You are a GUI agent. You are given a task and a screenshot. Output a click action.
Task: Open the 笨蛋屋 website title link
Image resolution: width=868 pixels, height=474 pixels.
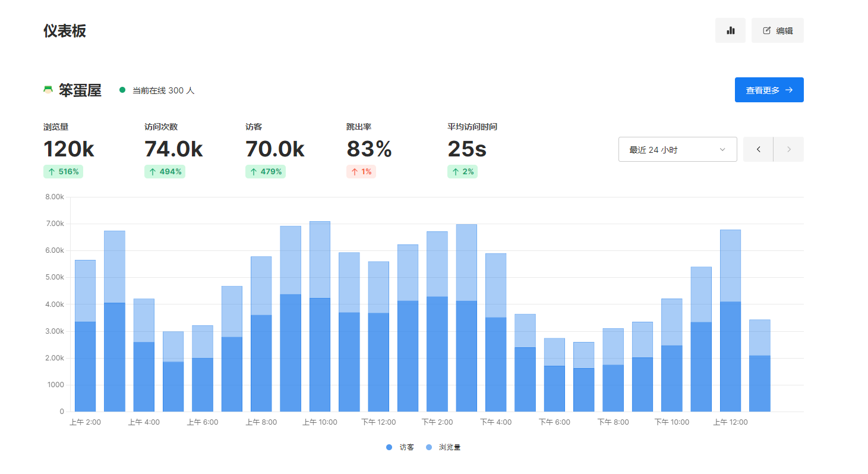coord(80,90)
